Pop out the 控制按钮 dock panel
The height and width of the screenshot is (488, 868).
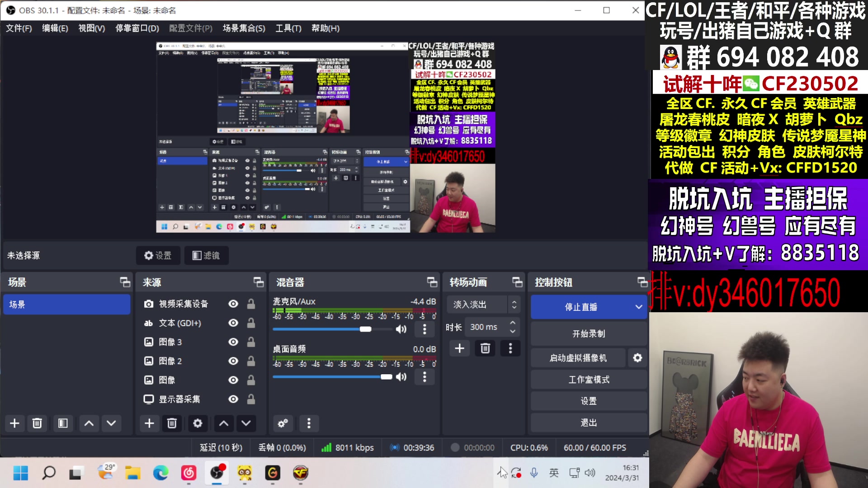point(642,282)
